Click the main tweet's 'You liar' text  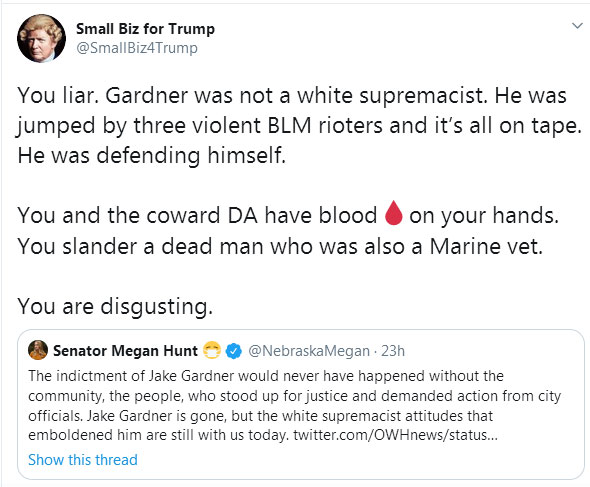click(x=58, y=95)
